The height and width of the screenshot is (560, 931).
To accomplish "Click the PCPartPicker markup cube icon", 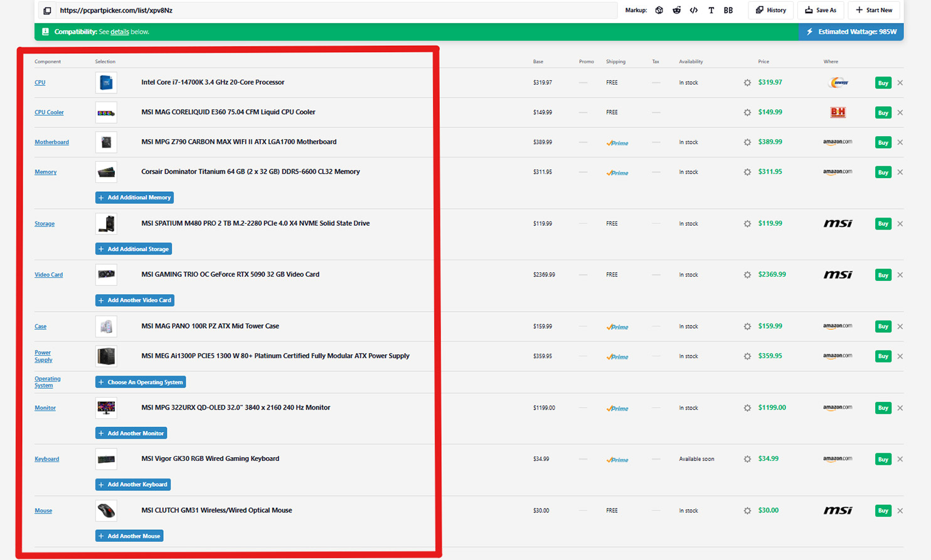I will [x=659, y=10].
